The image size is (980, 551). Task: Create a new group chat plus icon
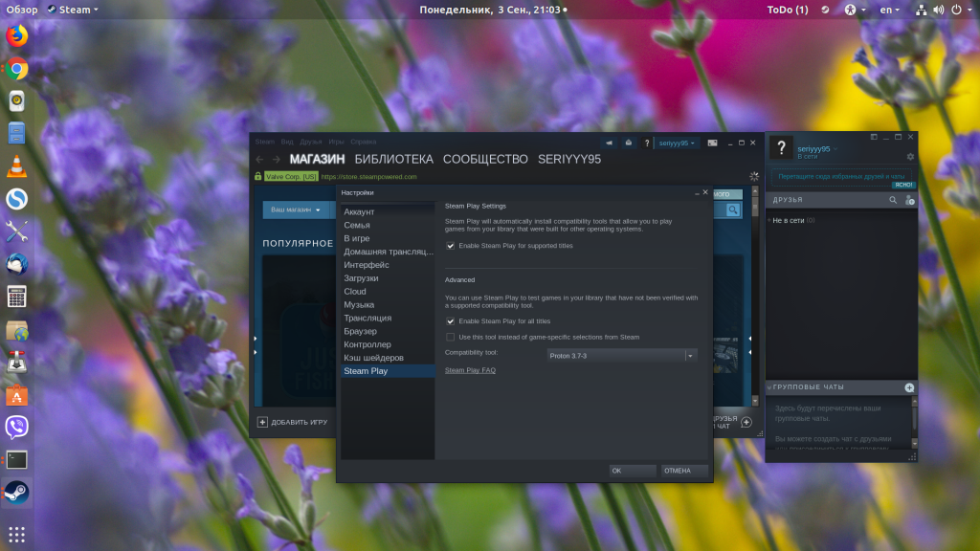coord(909,387)
